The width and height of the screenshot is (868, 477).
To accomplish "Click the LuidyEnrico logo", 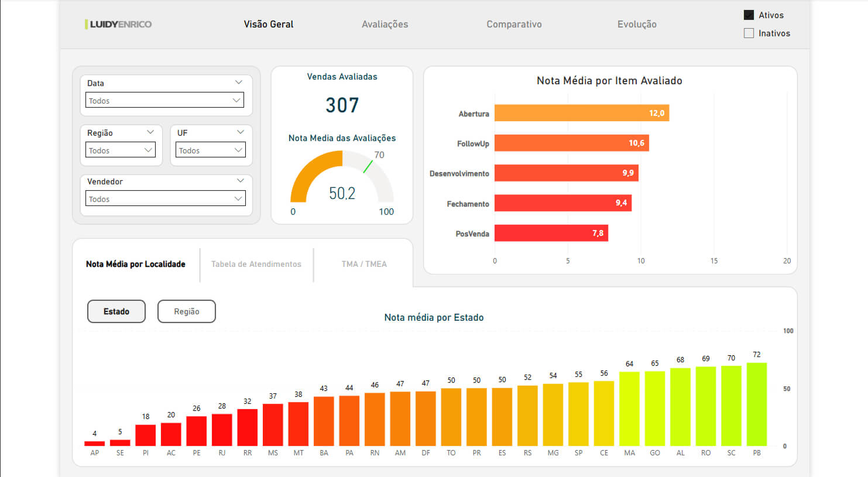I will pyautogui.click(x=118, y=24).
